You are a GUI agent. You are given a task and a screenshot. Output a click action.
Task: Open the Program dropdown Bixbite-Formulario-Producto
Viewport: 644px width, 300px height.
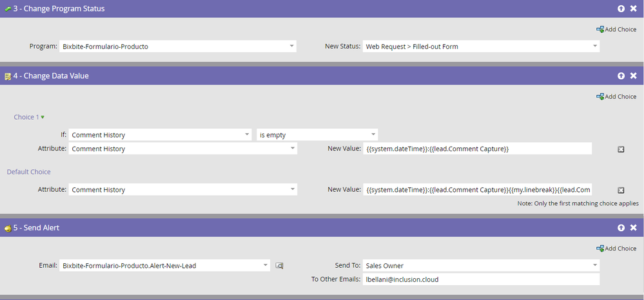pyautogui.click(x=178, y=46)
